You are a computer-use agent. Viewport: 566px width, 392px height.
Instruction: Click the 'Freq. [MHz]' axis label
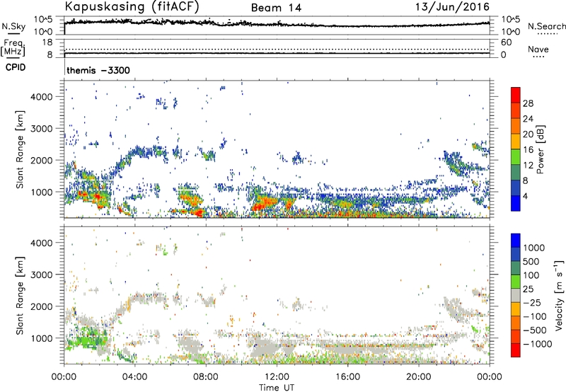[x=13, y=47]
